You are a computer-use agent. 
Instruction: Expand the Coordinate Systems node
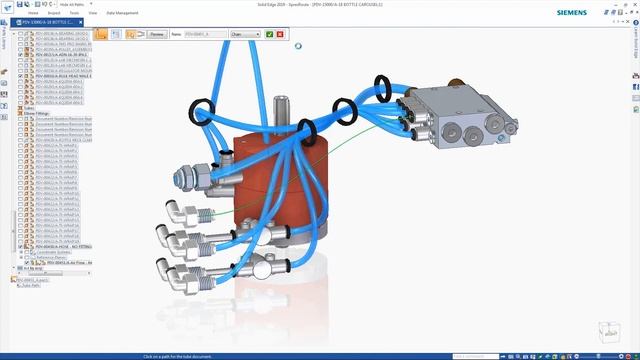point(22,252)
